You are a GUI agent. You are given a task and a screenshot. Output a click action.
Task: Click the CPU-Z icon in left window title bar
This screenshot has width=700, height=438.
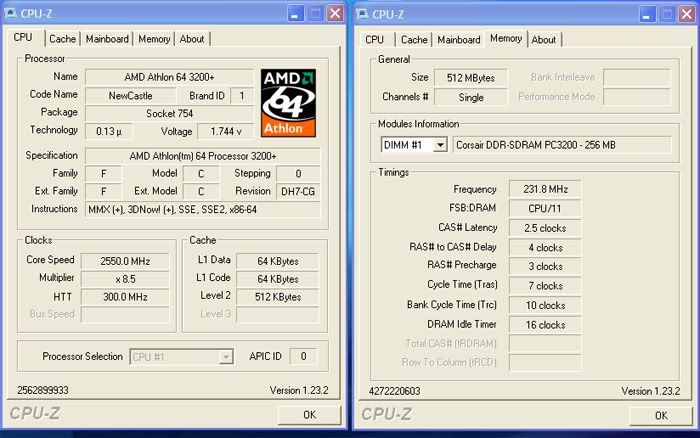[10, 13]
